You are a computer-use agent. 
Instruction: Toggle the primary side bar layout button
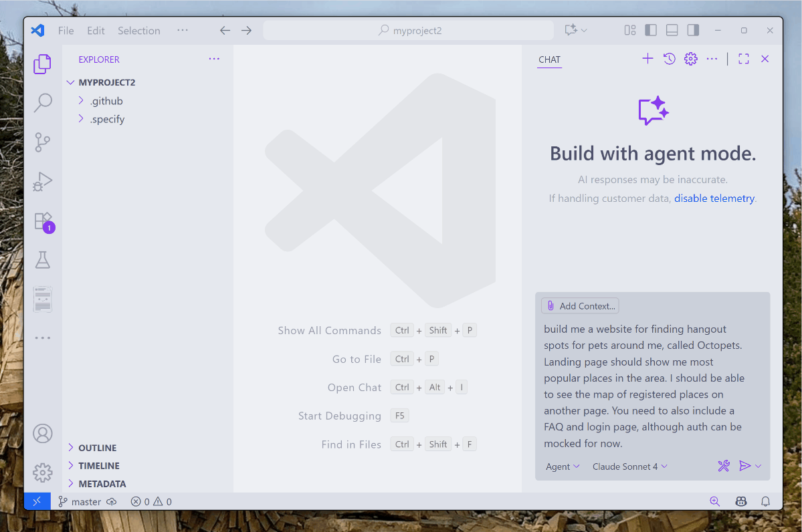point(650,30)
